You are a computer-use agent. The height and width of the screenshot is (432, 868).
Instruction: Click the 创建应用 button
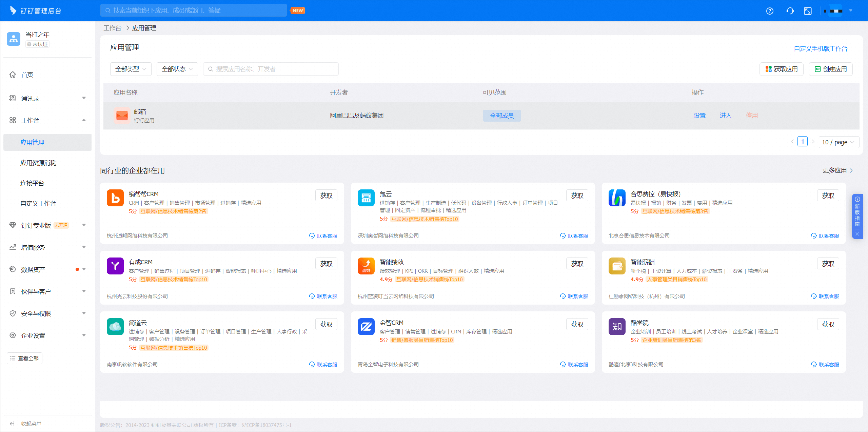[x=831, y=69]
